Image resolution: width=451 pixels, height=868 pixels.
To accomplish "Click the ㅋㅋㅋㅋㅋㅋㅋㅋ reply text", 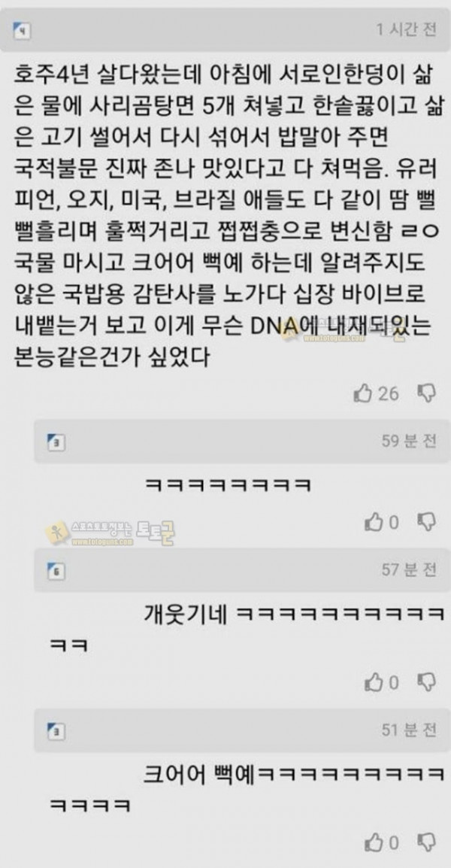I will 228,485.
